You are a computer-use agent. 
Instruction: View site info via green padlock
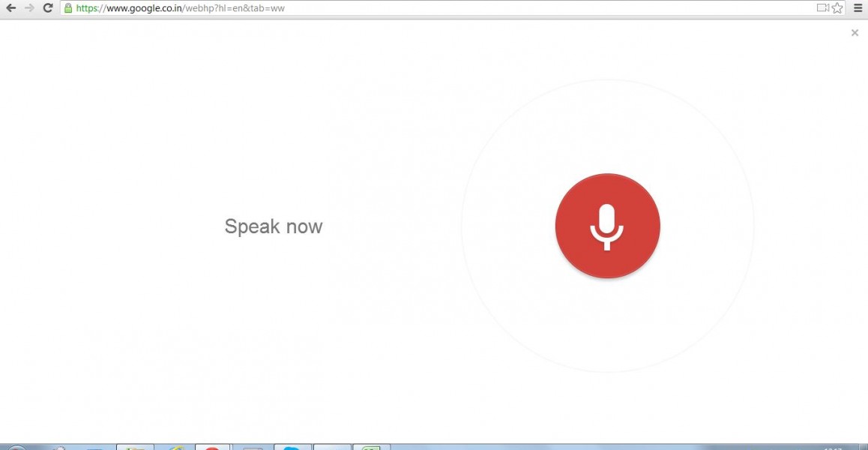(x=68, y=8)
